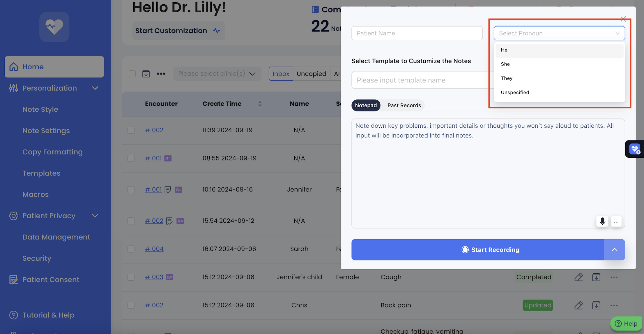The height and width of the screenshot is (334, 644).
Task: Expand the Start Recording options chevron
Action: point(614,250)
